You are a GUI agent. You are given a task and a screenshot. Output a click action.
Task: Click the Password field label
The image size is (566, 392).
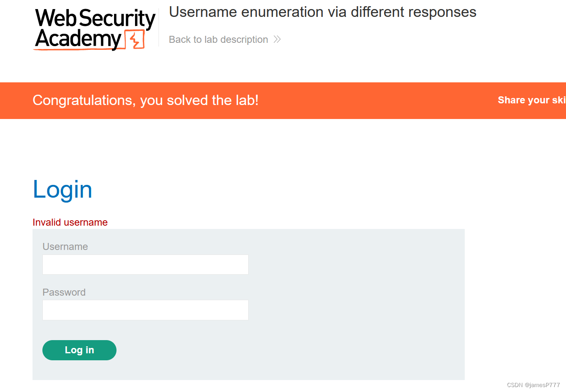point(64,292)
